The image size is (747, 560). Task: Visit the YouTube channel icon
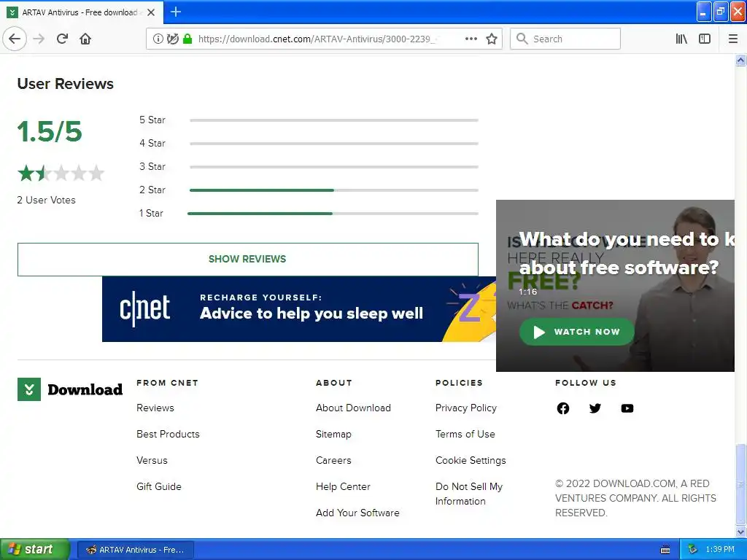coord(627,408)
